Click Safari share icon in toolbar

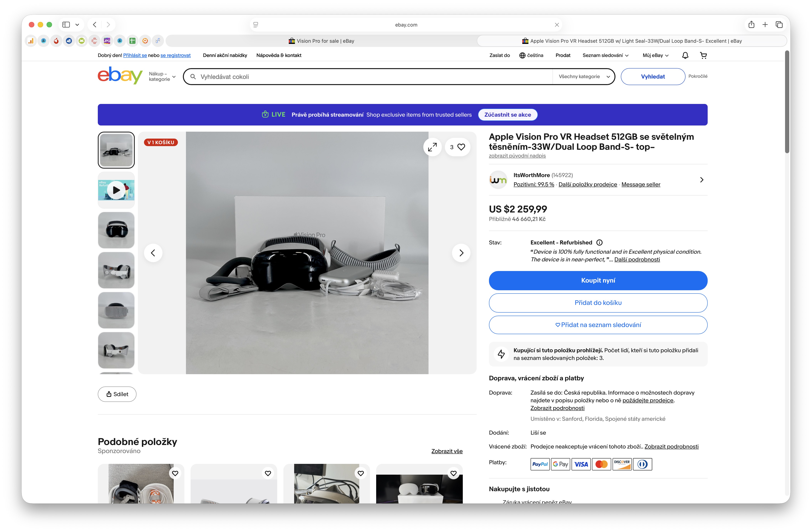pos(751,25)
